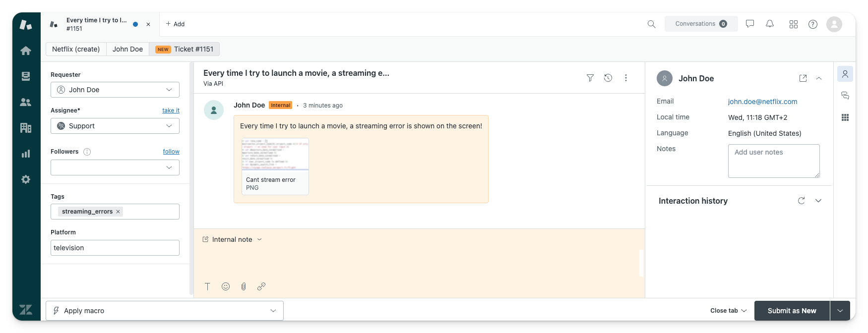Open the submit status options arrow
Screen dimensions: 868x333
(x=840, y=311)
